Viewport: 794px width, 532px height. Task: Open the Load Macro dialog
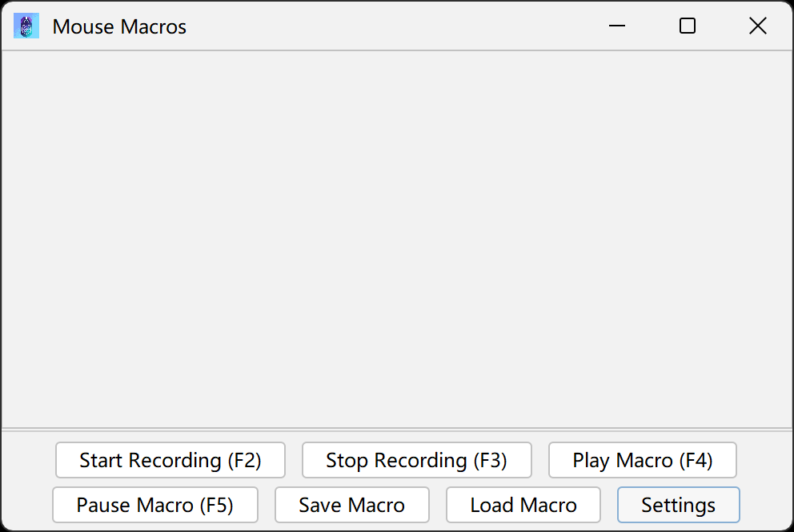pos(523,505)
